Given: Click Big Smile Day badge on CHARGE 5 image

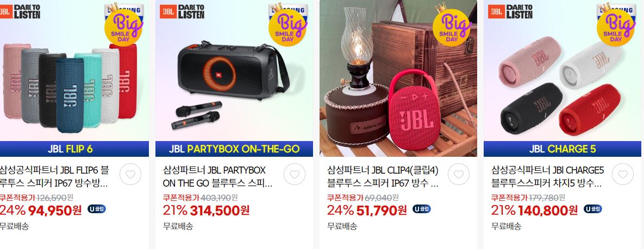Looking at the screenshot, I should [616, 27].
